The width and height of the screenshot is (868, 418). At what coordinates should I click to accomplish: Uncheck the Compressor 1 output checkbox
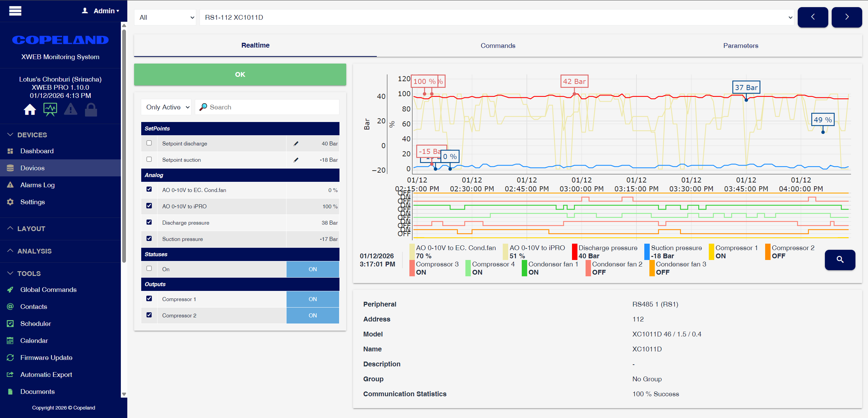(x=149, y=299)
